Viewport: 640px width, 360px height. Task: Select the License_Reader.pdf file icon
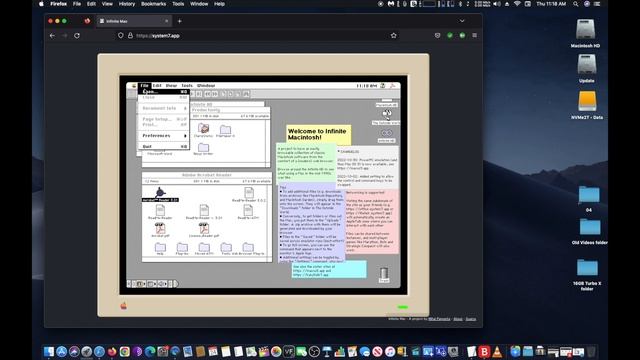(x=204, y=229)
